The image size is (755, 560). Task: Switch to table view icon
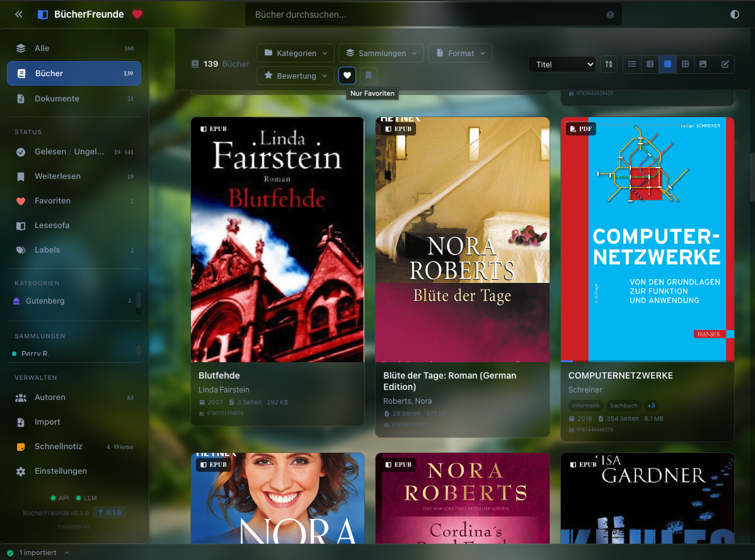pos(650,64)
